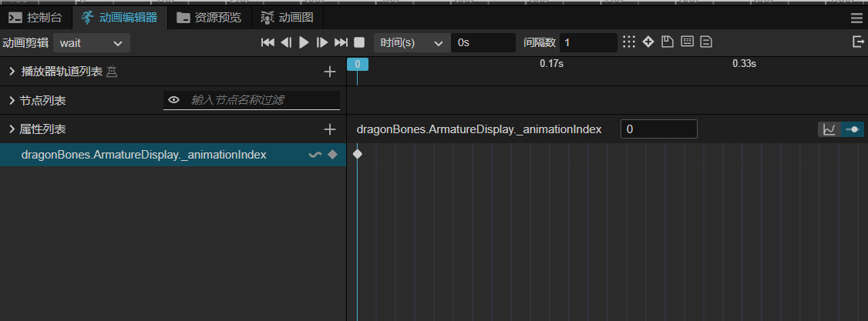
Task: Select the 动画编辑器 tab
Action: point(119,18)
